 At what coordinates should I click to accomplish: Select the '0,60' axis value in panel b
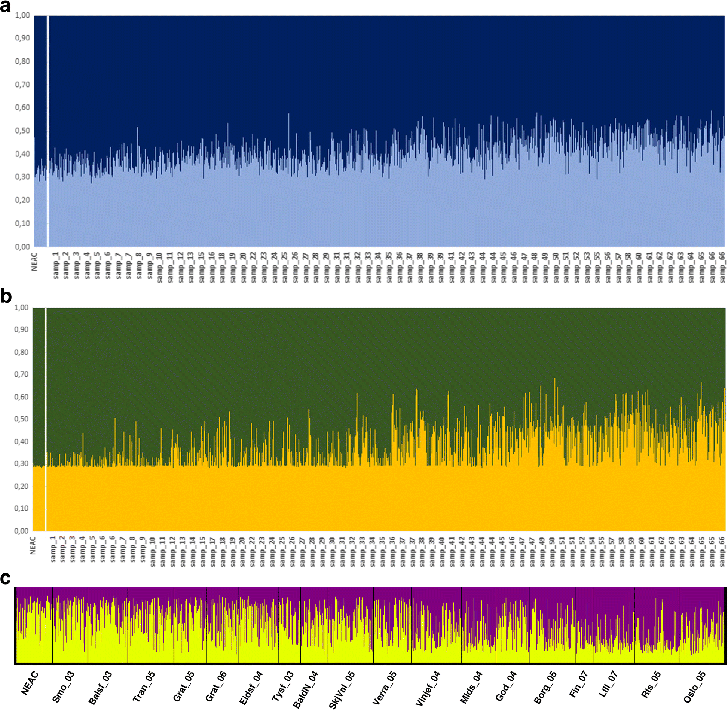coord(21,397)
